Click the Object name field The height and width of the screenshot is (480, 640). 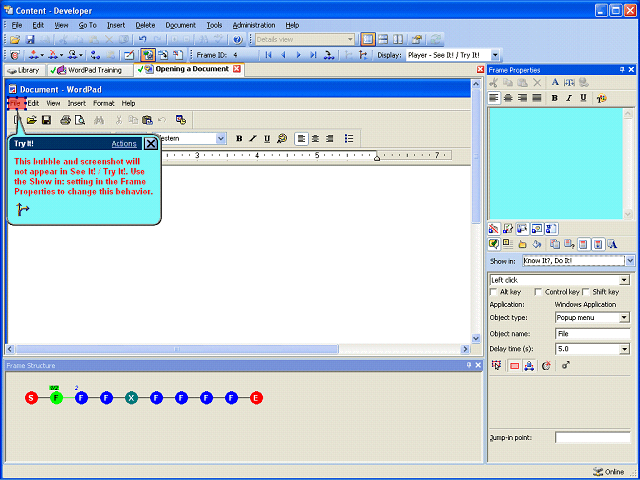[592, 334]
